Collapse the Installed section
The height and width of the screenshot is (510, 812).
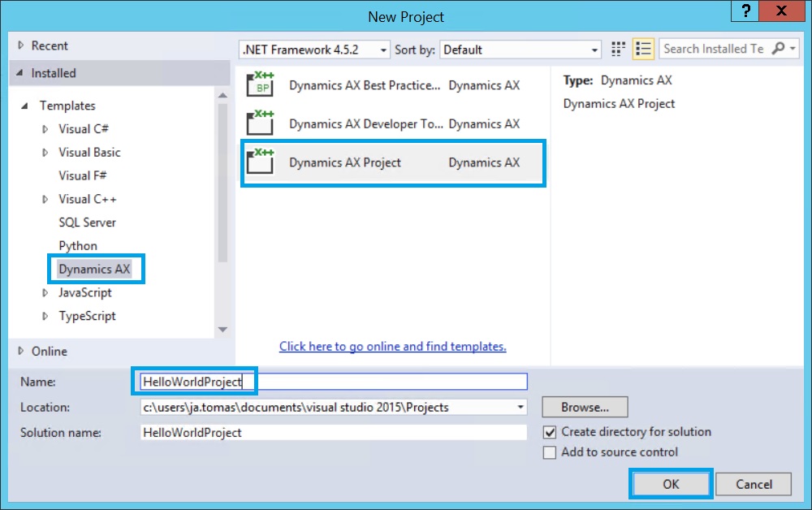click(19, 73)
